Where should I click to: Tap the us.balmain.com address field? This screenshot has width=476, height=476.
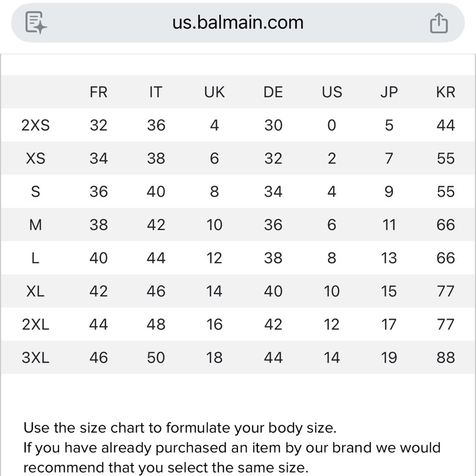(x=238, y=23)
